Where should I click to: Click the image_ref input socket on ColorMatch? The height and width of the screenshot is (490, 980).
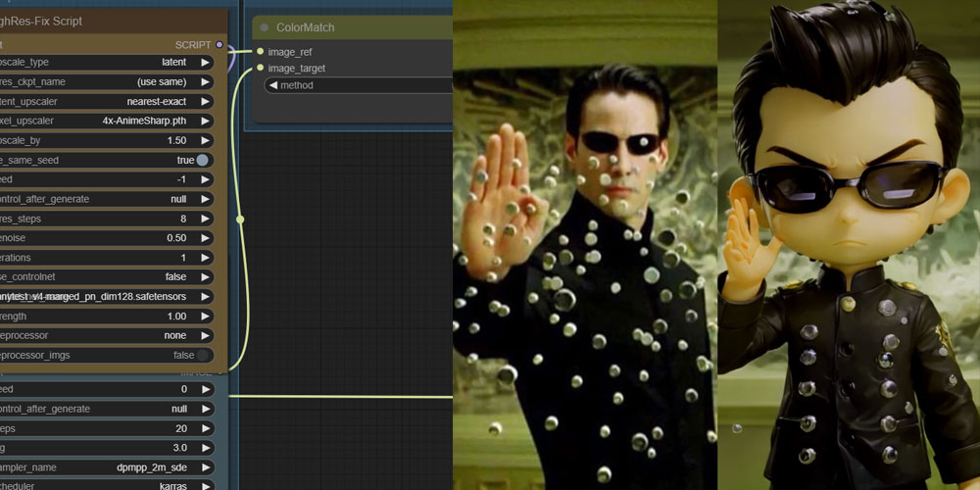[260, 51]
